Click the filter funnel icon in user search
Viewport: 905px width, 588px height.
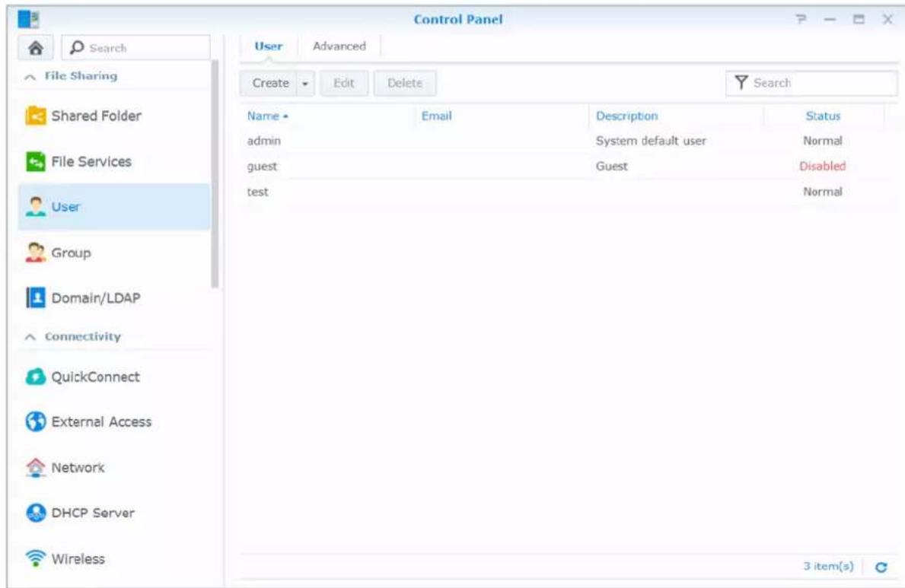coord(741,82)
